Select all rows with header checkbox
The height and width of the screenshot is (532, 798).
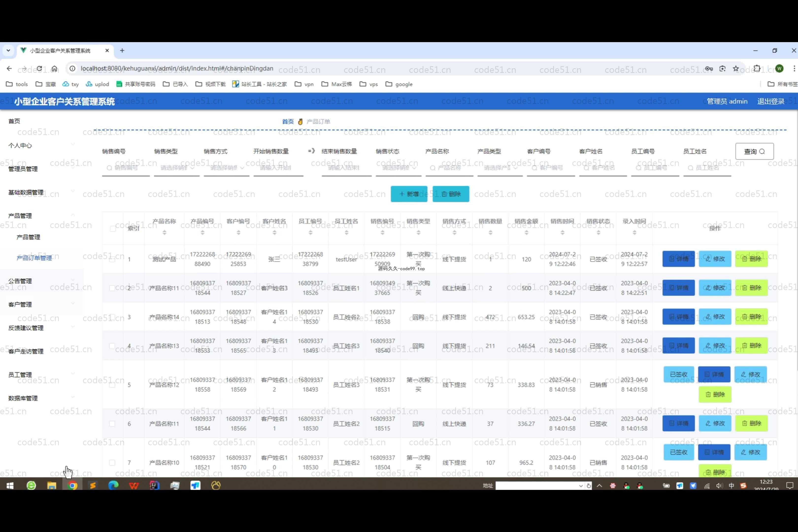(113, 229)
